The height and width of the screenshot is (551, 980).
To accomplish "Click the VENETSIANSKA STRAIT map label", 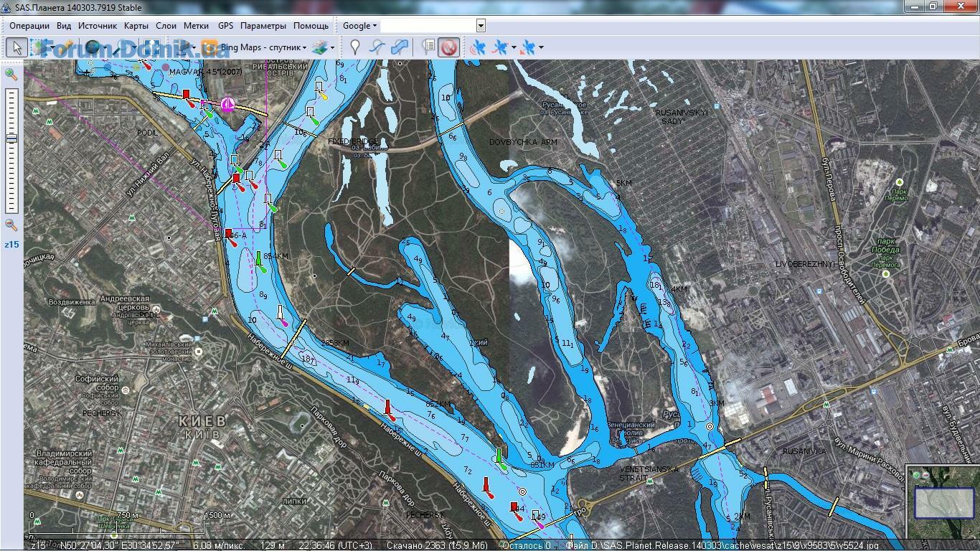I will point(649,474).
